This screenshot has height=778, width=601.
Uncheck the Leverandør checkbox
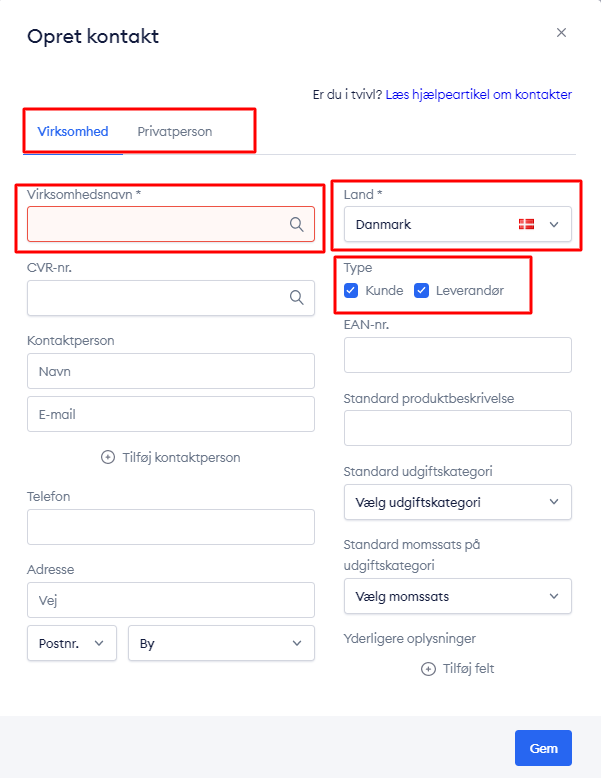(421, 290)
